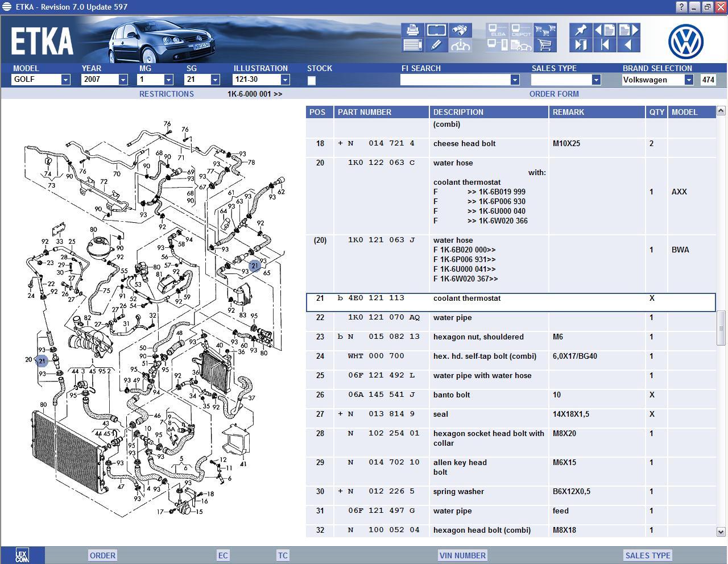The height and width of the screenshot is (564, 728).
Task: Click the exit door icon
Action: click(581, 45)
